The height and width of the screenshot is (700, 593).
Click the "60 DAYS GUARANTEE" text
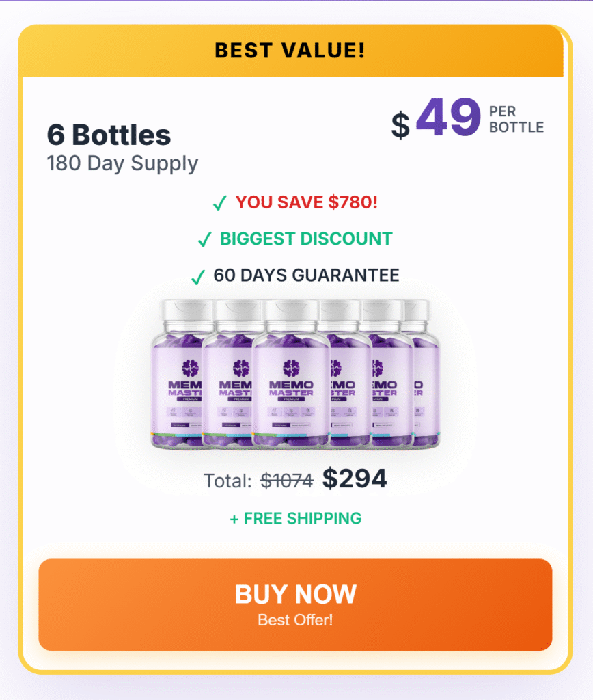(306, 275)
